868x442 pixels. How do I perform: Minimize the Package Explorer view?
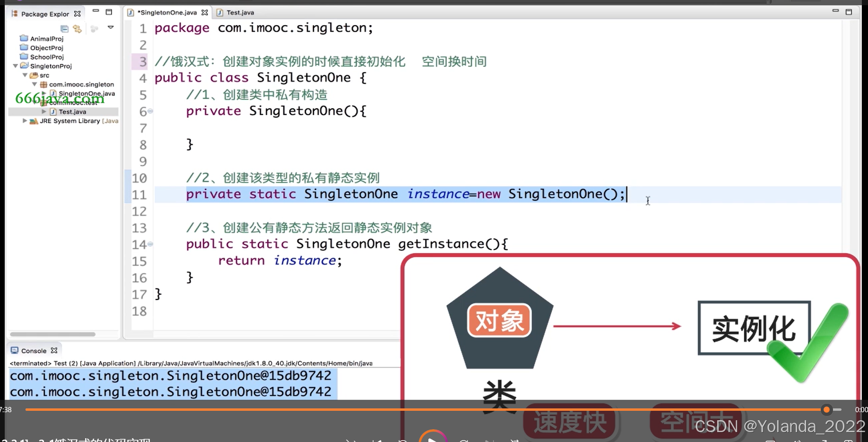coord(95,10)
